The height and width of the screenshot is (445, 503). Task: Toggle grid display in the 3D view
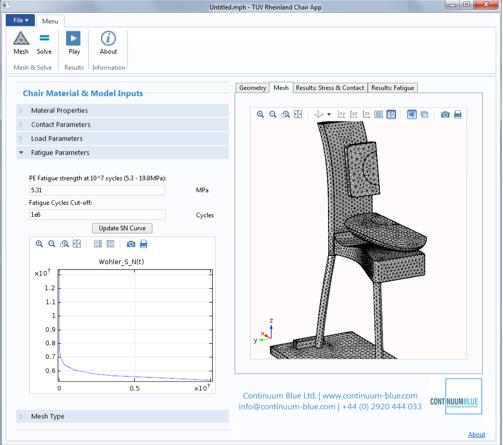(378, 115)
